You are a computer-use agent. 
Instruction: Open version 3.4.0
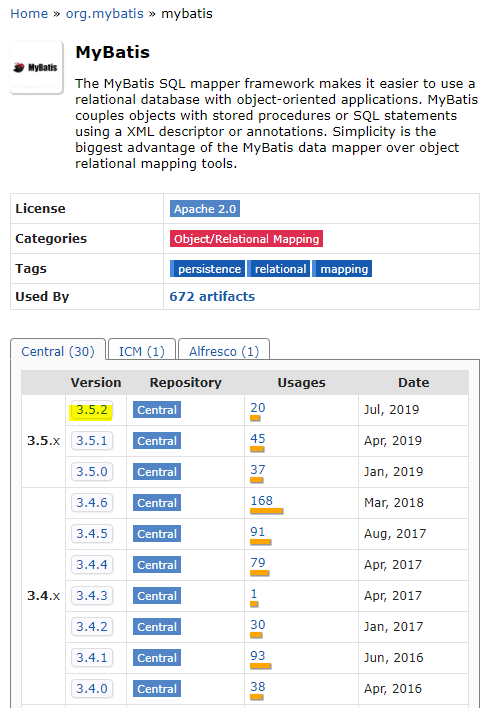tap(92, 689)
